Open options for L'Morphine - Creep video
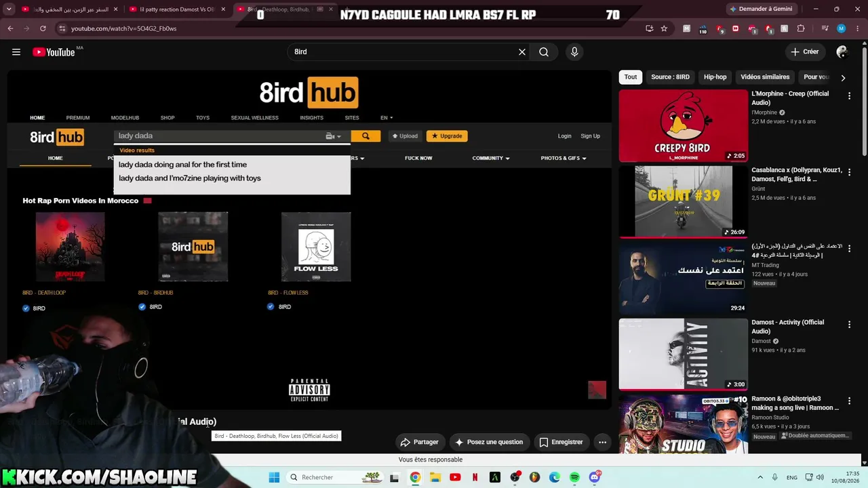Image resolution: width=868 pixels, height=488 pixels. pyautogui.click(x=849, y=96)
